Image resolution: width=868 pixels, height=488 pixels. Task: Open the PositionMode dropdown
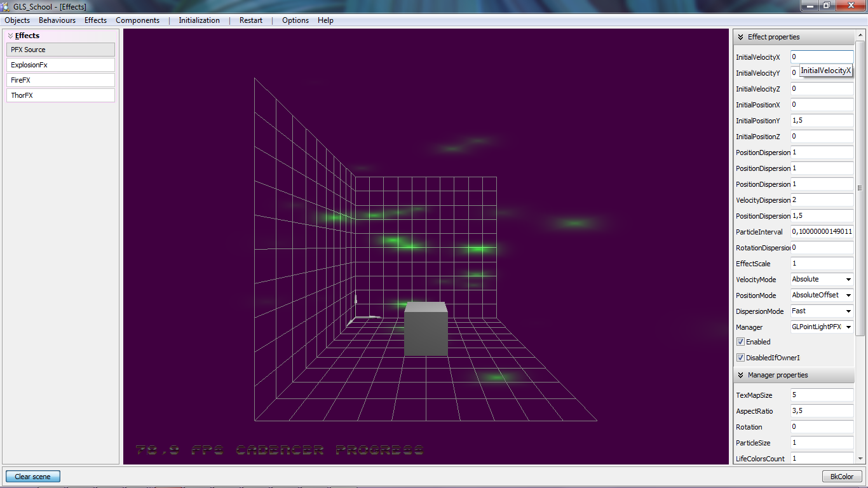point(848,295)
